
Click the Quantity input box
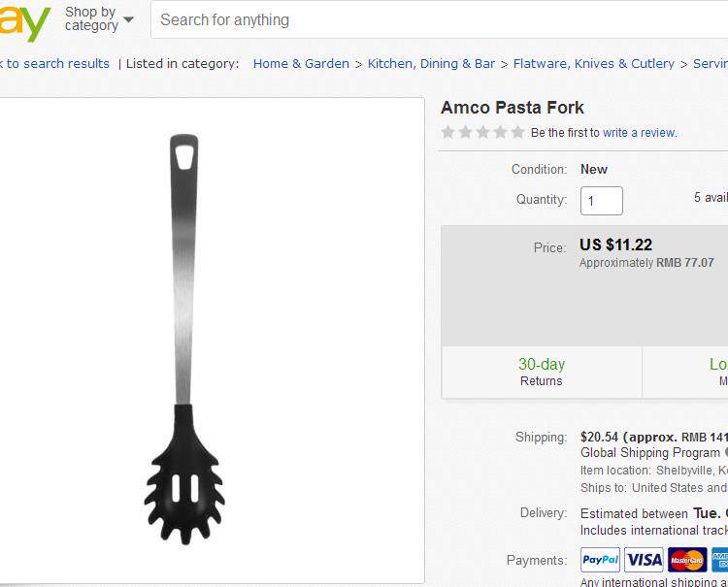[601, 201]
